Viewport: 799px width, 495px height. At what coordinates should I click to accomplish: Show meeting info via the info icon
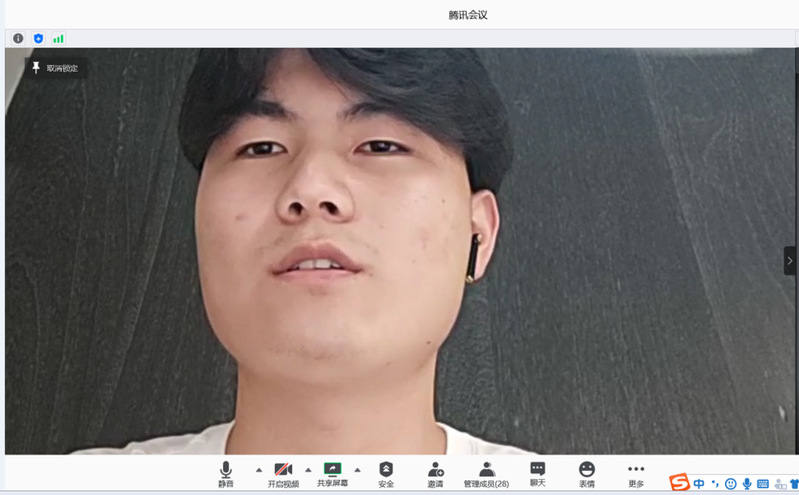pos(18,38)
